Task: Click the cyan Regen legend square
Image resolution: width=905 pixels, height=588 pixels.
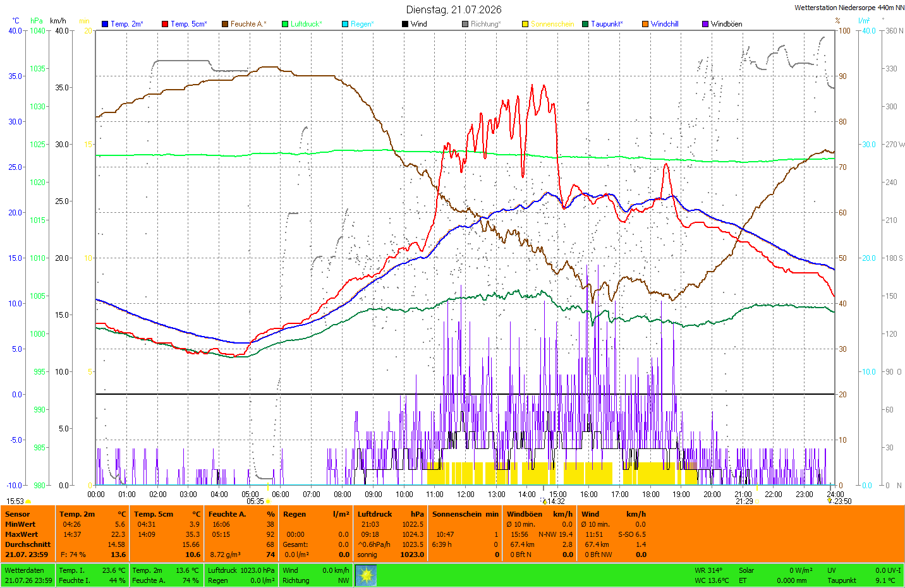Action: [345, 24]
